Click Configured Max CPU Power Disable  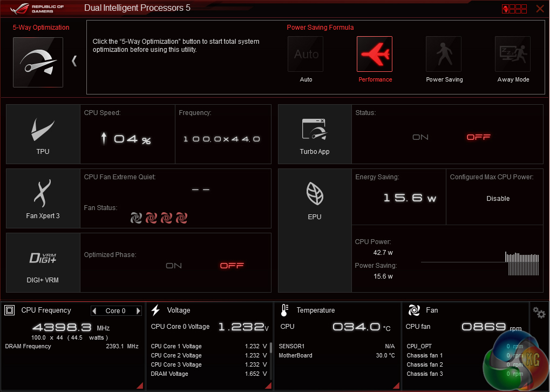point(498,199)
